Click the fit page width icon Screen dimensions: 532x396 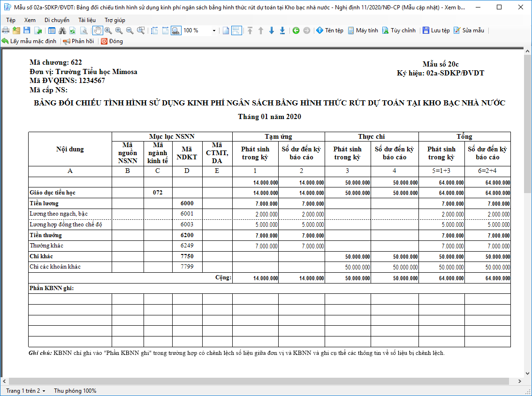point(165,30)
